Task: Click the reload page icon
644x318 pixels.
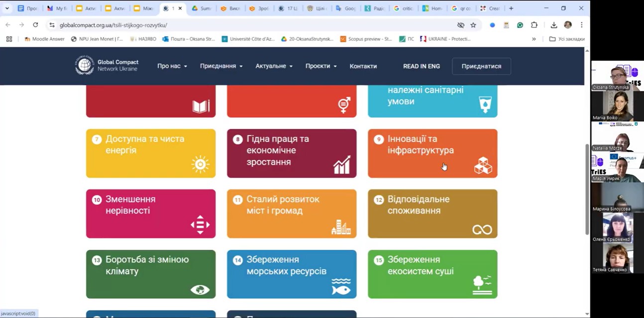Action: click(35, 25)
